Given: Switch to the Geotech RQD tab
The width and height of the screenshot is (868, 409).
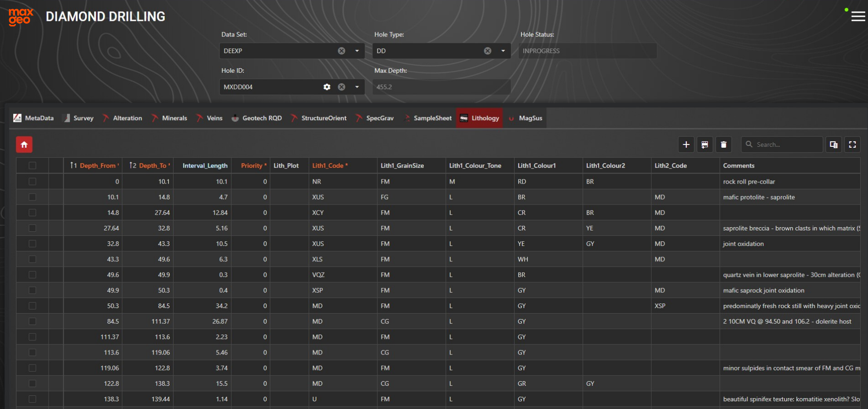Looking at the screenshot, I should [x=257, y=118].
